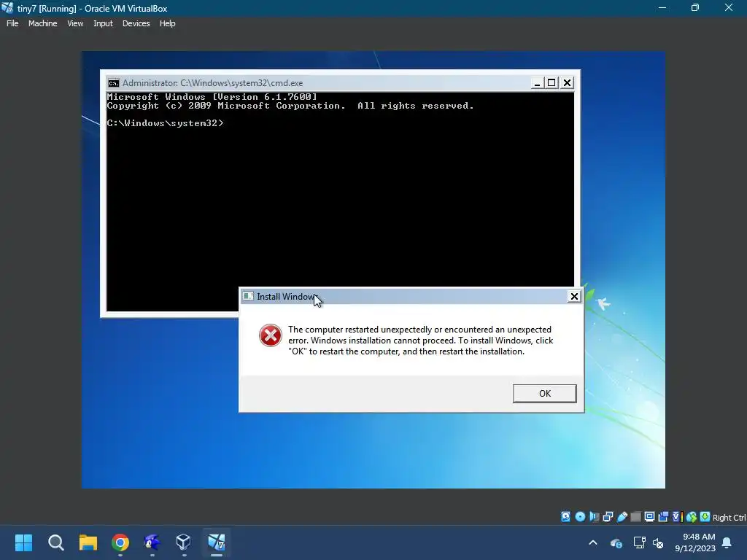Click the optical disk indicator icon
The width and height of the screenshot is (747, 560).
click(x=580, y=517)
